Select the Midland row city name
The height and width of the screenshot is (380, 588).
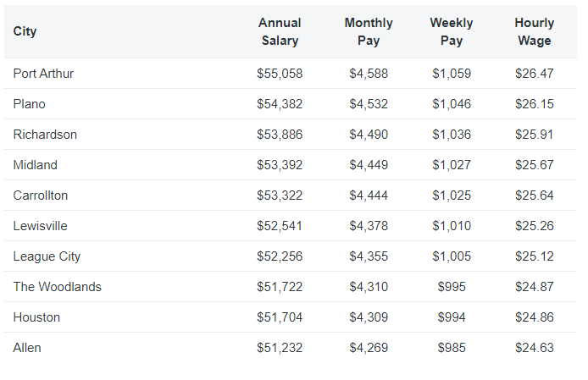[x=36, y=165]
